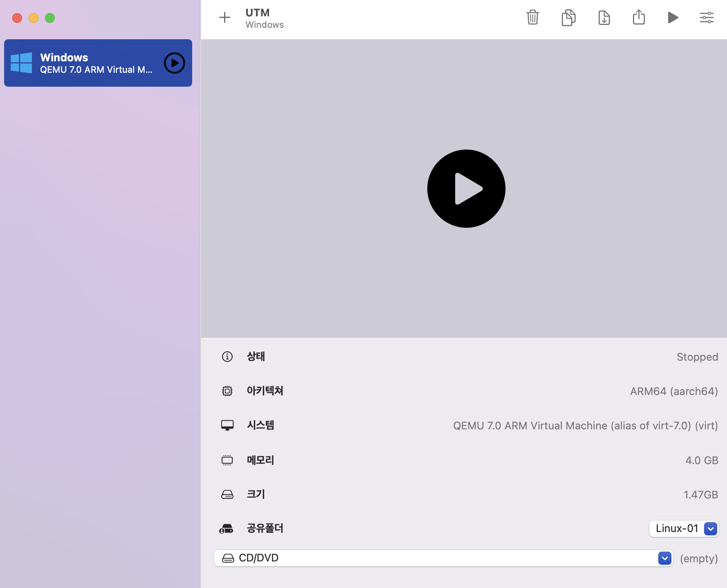
Task: Open VM settings with the sliders icon
Action: [707, 18]
